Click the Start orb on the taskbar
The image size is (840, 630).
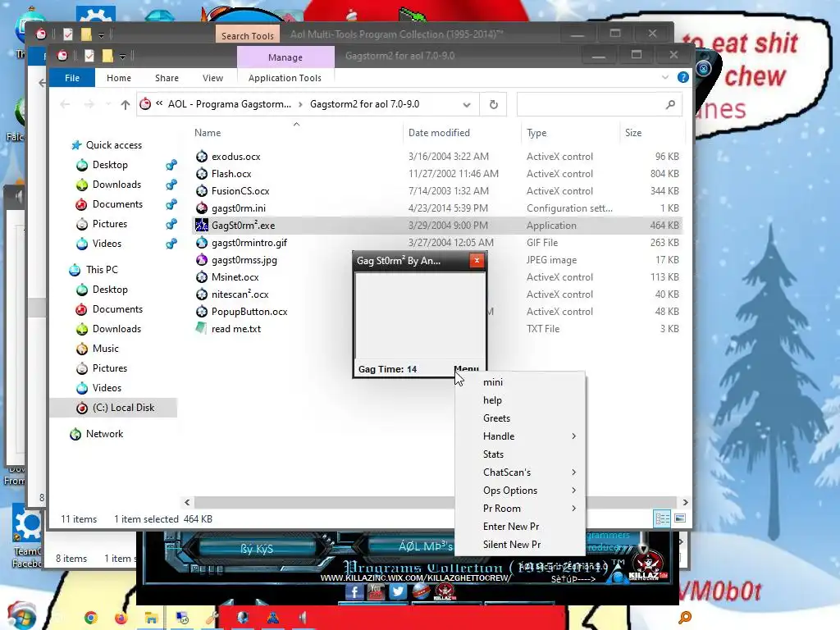(22, 616)
